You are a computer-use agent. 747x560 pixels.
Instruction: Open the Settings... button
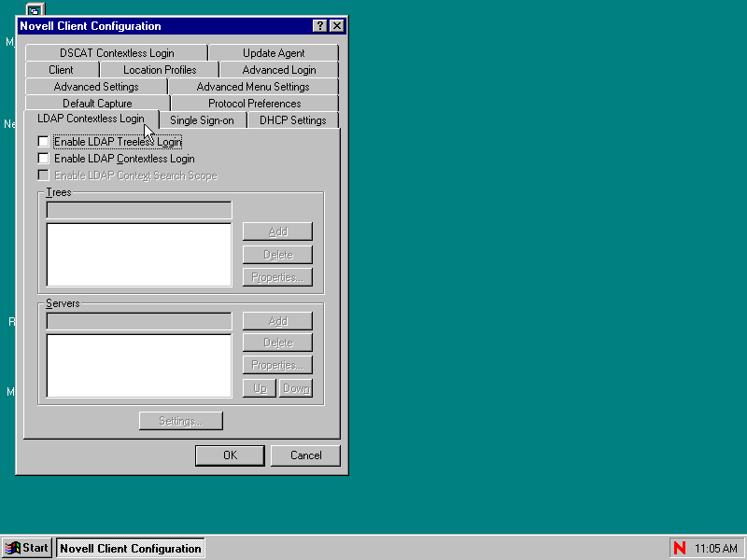pos(181,421)
